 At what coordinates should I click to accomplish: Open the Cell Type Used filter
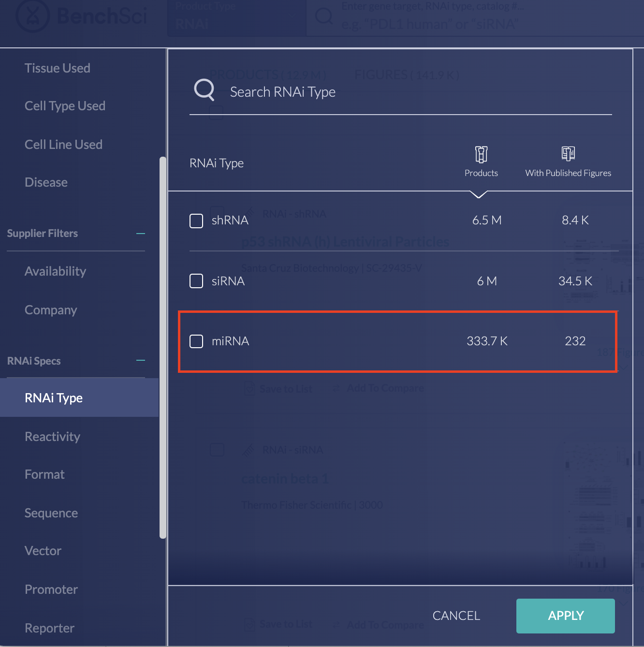pos(65,106)
